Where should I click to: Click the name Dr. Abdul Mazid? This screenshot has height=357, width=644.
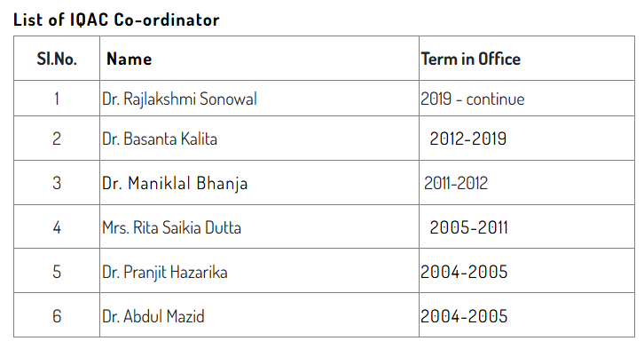click(153, 316)
